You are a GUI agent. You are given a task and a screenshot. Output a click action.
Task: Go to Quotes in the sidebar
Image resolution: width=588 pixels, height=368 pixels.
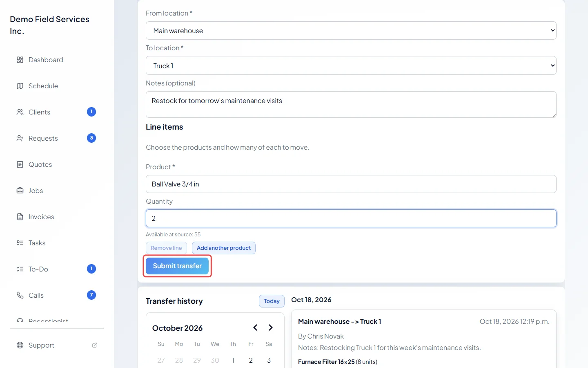click(57, 164)
